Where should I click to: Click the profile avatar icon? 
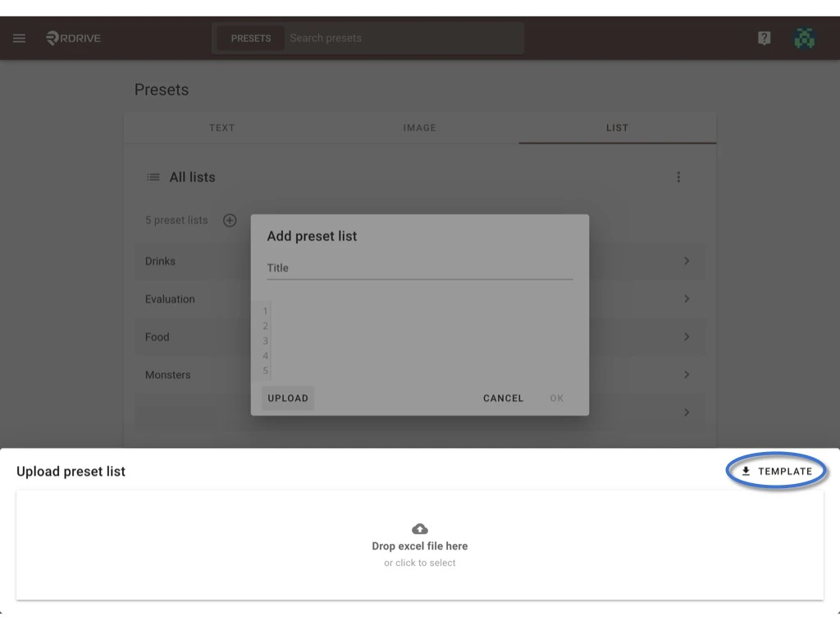point(805,38)
